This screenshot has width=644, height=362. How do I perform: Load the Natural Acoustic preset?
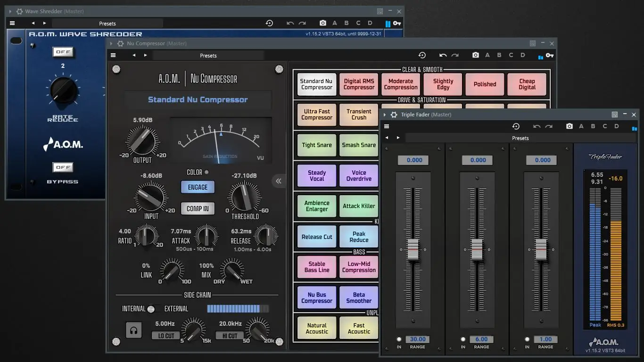coord(317,329)
